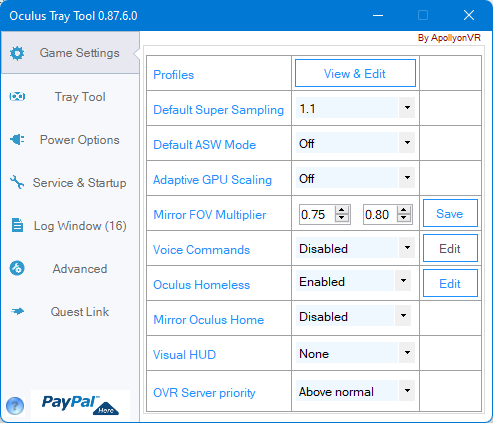493x423 pixels.
Task: Open help via question mark icon
Action: [15, 406]
